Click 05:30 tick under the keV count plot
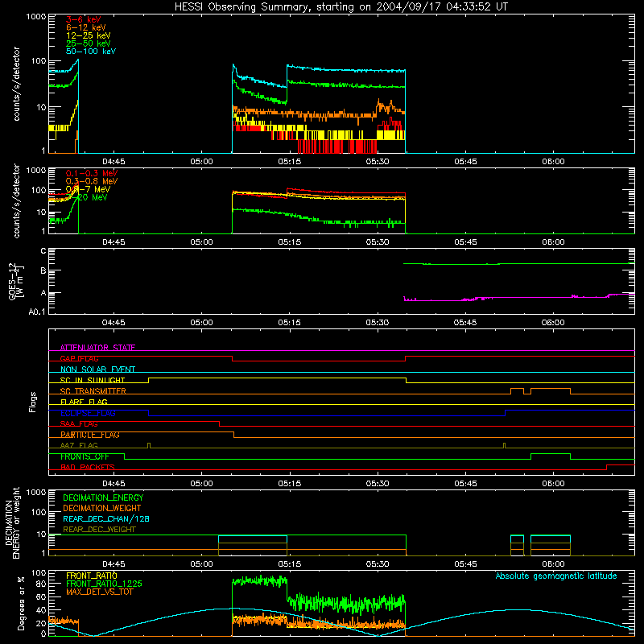 [378, 162]
